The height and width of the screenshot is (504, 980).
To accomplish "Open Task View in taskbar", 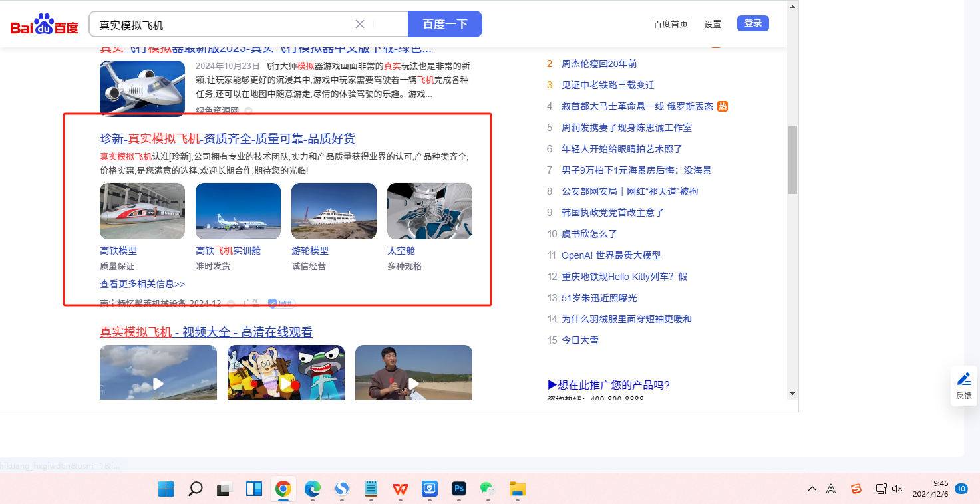I will pyautogui.click(x=224, y=489).
